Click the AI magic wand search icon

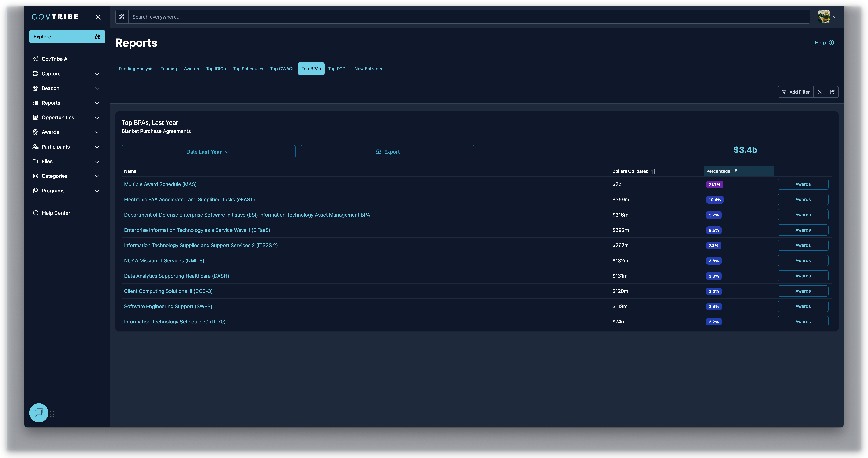coord(122,17)
